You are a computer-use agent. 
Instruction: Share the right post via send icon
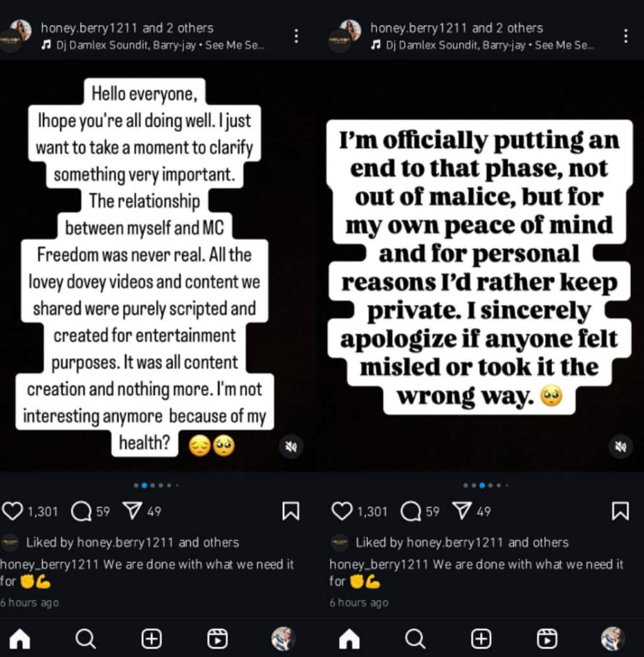[x=461, y=511]
